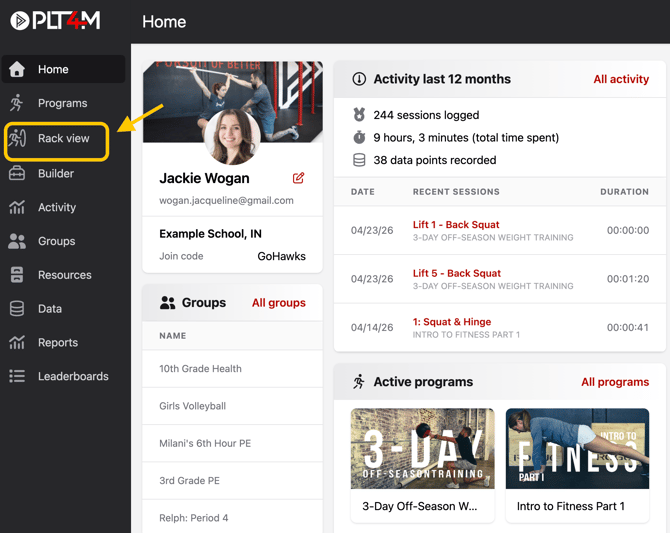The image size is (670, 533).
Task: Navigate to Activity in sidebar
Action: click(64, 207)
